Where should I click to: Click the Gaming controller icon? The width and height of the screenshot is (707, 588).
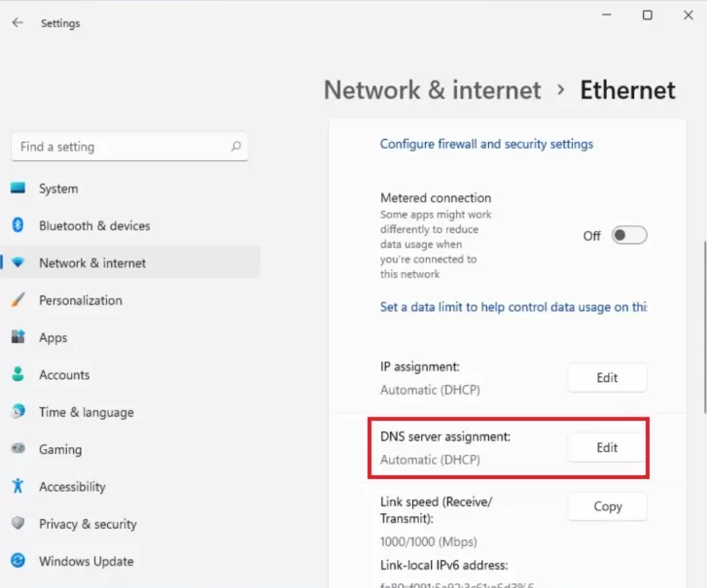(18, 448)
